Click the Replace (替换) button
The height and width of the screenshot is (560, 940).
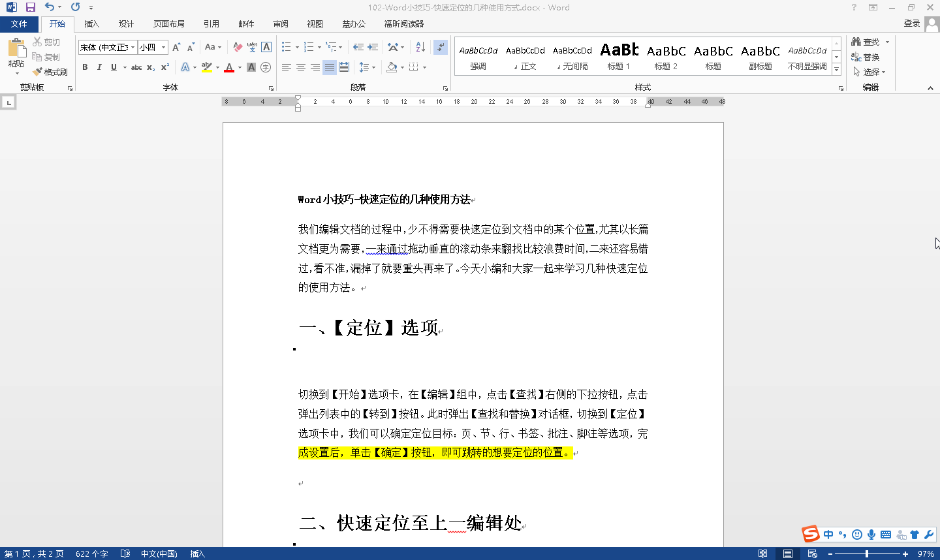click(x=866, y=57)
